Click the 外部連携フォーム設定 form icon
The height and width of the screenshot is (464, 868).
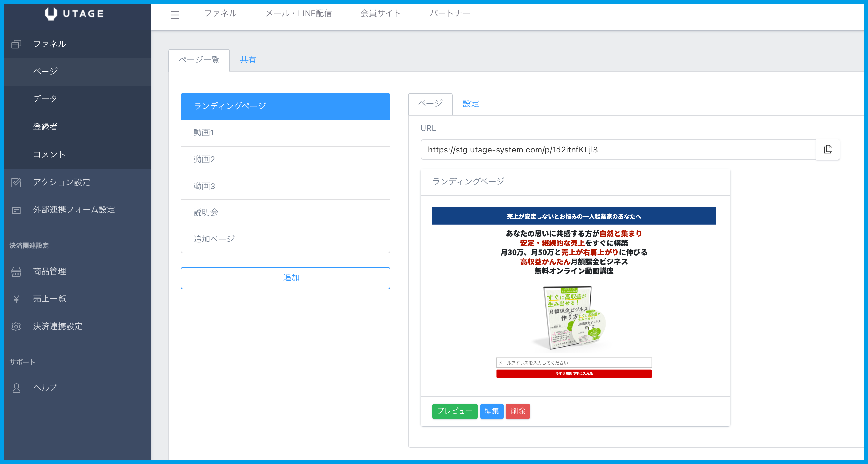16,210
